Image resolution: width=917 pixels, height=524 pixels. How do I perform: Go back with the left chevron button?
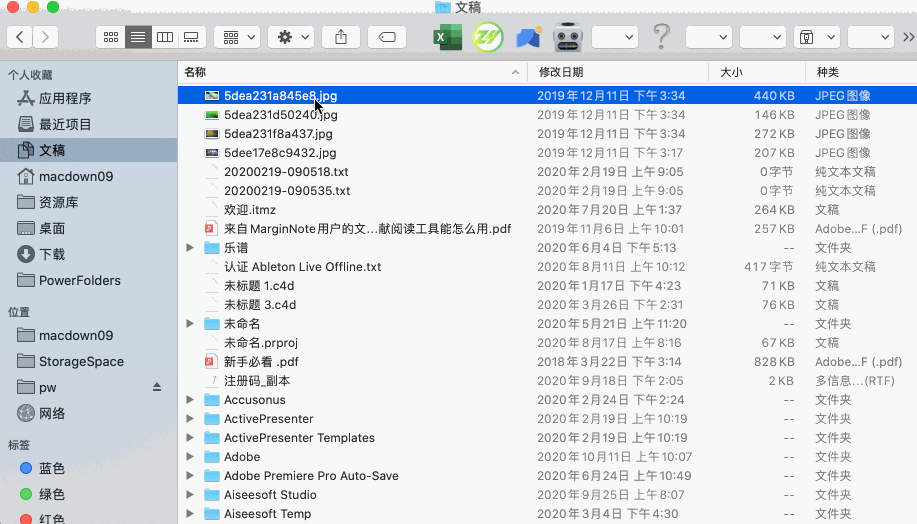20,37
